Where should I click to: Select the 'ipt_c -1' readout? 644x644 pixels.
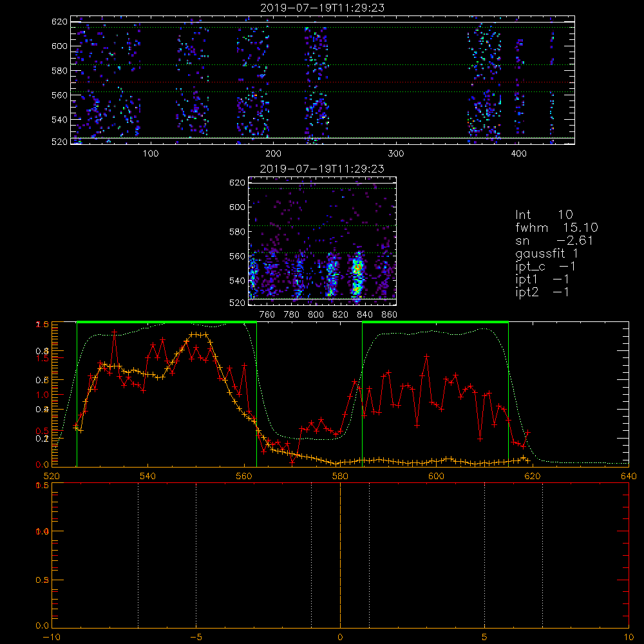pyautogui.click(x=545, y=267)
